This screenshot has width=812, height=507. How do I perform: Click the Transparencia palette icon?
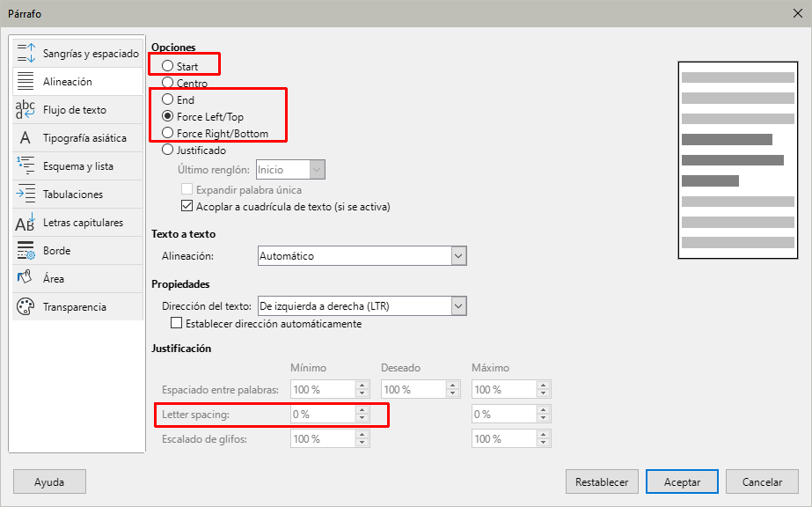[x=26, y=307]
